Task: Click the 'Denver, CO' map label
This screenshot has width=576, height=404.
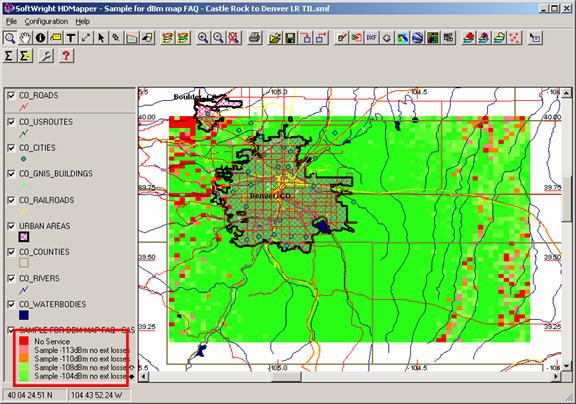Action: (270, 196)
